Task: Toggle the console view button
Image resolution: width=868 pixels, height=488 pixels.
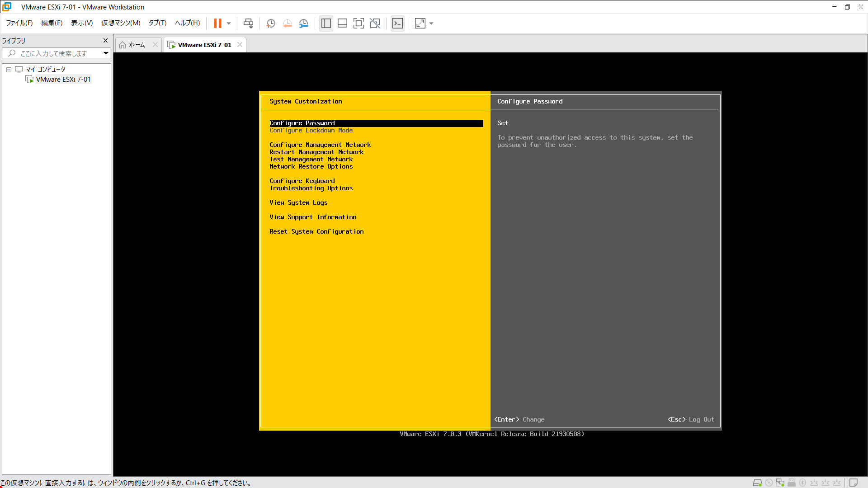Action: tap(397, 23)
